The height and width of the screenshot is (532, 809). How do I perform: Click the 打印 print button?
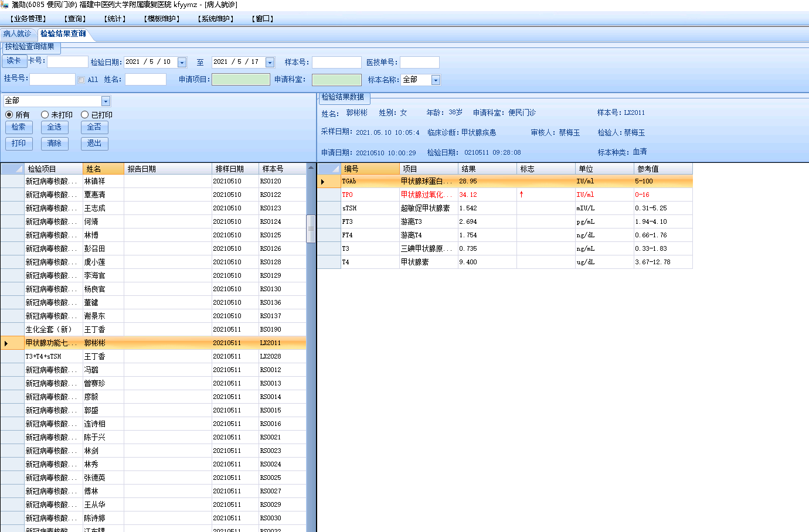tap(19, 144)
